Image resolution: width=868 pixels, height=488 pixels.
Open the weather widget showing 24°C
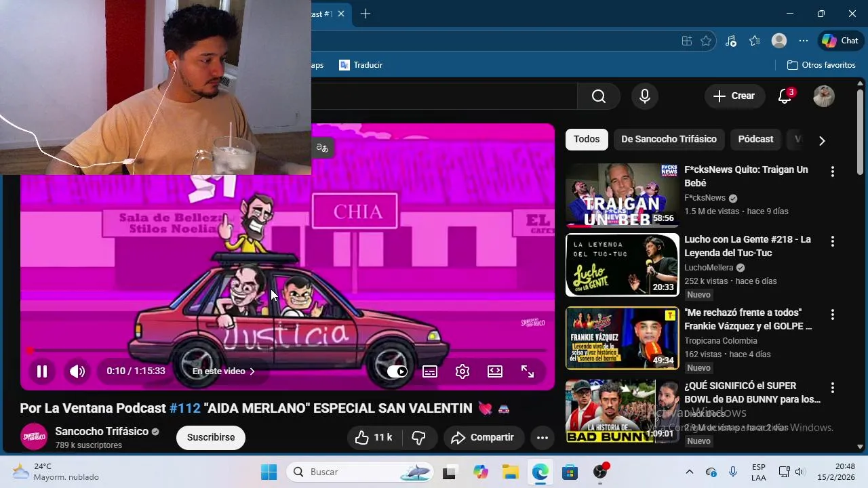(x=56, y=472)
